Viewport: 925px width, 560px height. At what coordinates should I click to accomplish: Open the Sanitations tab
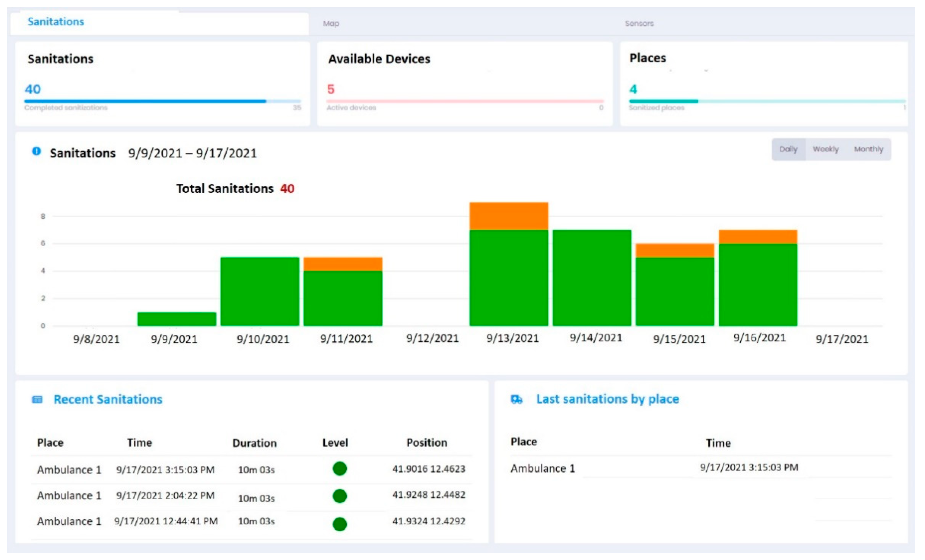tap(56, 22)
